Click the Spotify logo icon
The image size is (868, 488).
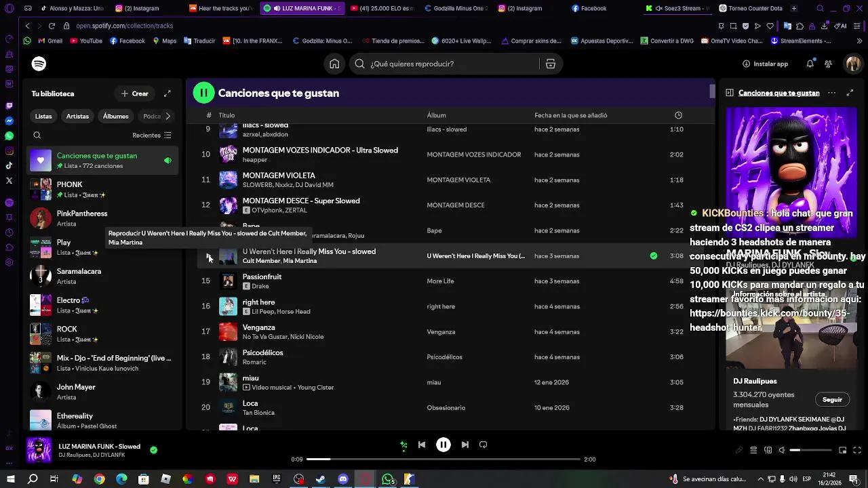click(x=39, y=64)
